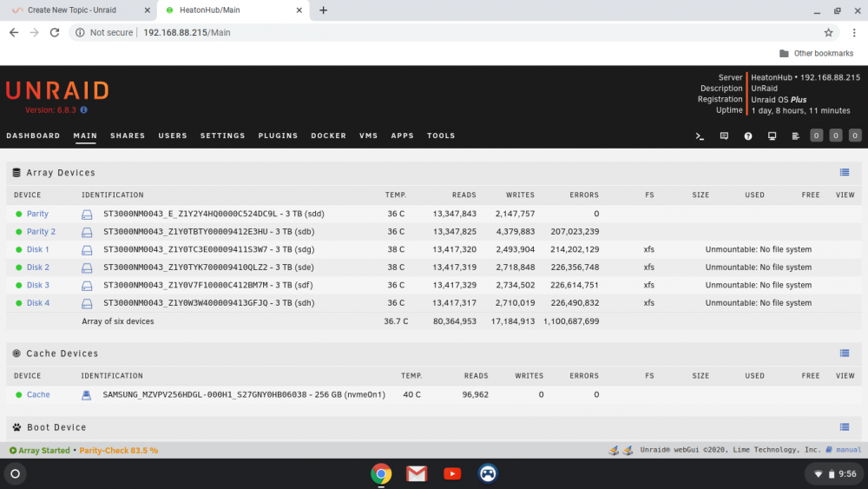The width and height of the screenshot is (868, 489).
Task: Click the Cache Devices disc icon
Action: coord(16,354)
